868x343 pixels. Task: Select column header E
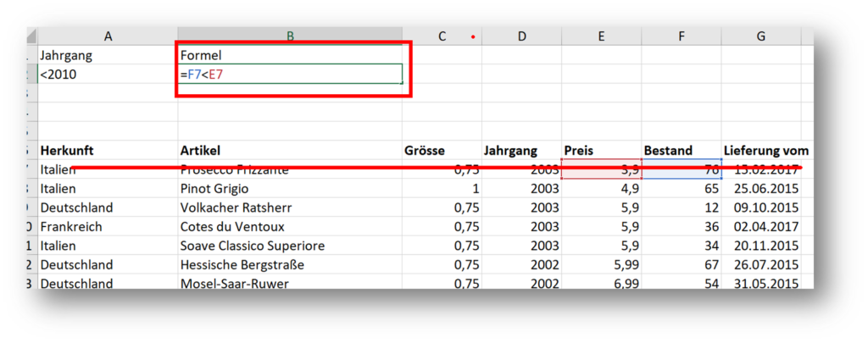[x=601, y=36]
